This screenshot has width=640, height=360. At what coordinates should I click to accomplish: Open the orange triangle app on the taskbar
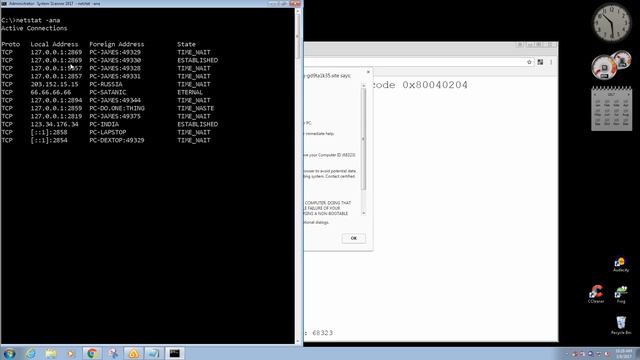(133, 353)
